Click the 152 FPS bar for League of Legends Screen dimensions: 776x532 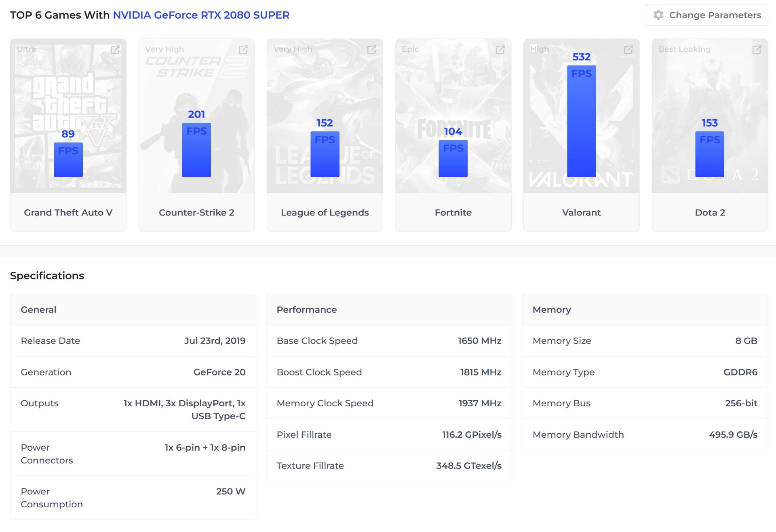(x=325, y=154)
